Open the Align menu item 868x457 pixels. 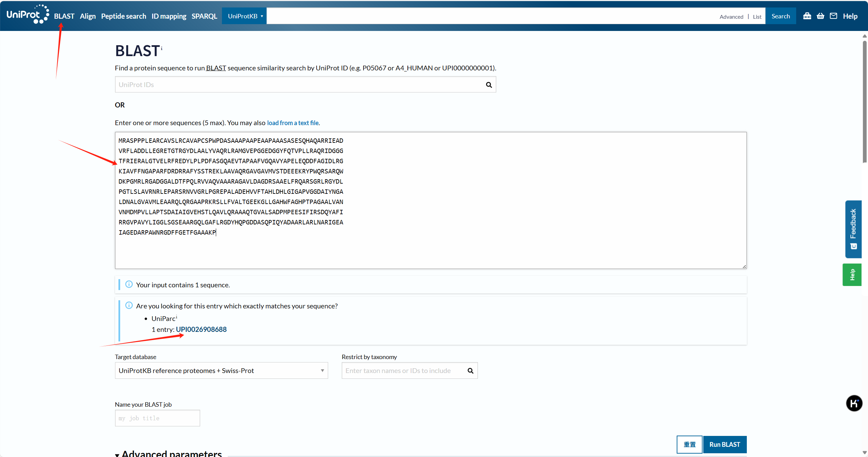pos(87,16)
